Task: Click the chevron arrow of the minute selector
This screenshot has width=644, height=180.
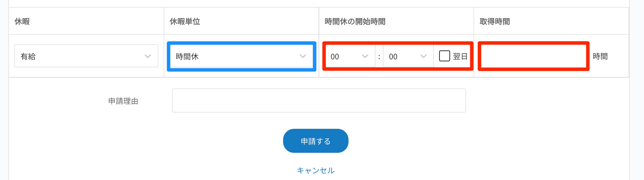Action: click(x=423, y=56)
